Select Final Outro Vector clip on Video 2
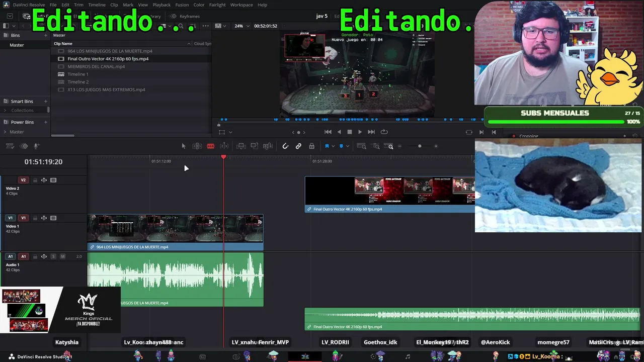 390,194
